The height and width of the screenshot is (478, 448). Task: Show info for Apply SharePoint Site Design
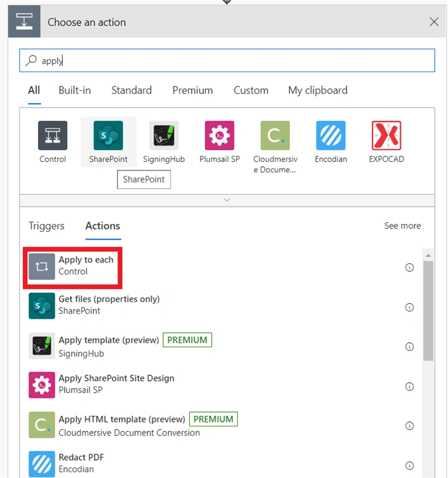409,387
